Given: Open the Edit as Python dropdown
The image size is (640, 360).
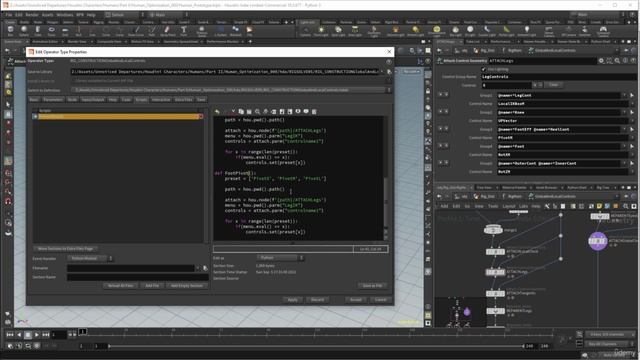Looking at the screenshot, I should [280, 258].
